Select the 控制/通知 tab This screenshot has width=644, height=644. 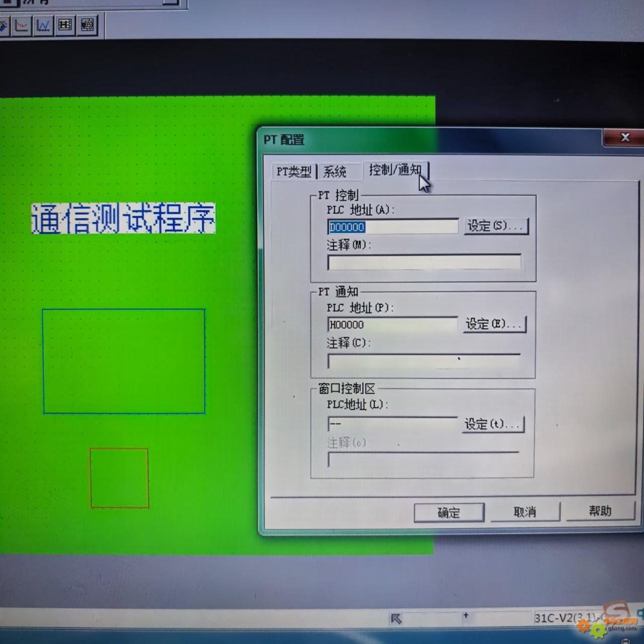point(395,170)
